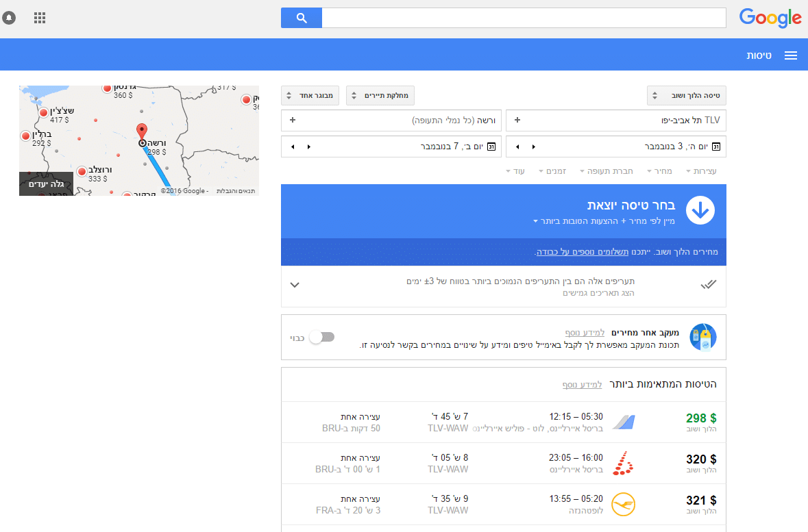Click the red Warsaw pin on map
Screen dimensions: 808x532
pyautogui.click(x=142, y=132)
